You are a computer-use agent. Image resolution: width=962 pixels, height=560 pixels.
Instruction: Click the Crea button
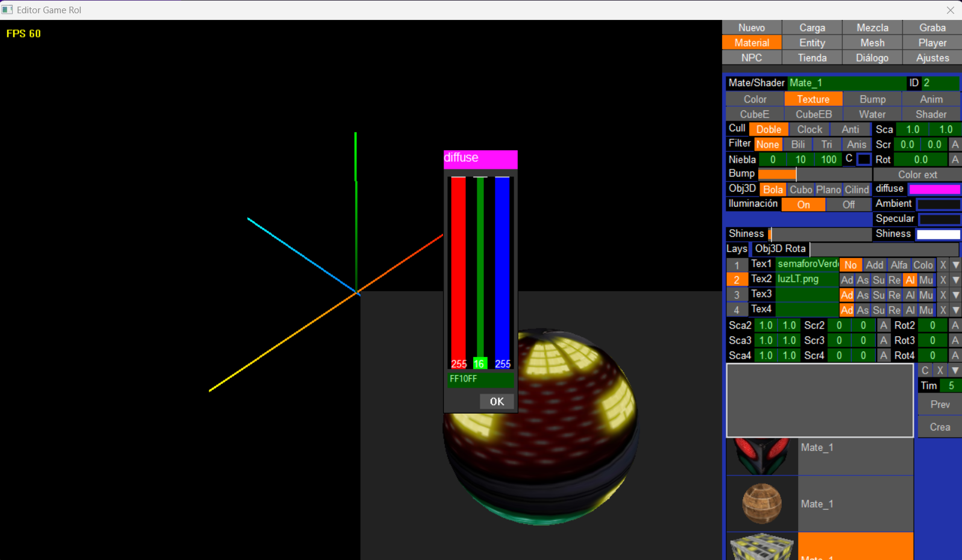(x=940, y=427)
